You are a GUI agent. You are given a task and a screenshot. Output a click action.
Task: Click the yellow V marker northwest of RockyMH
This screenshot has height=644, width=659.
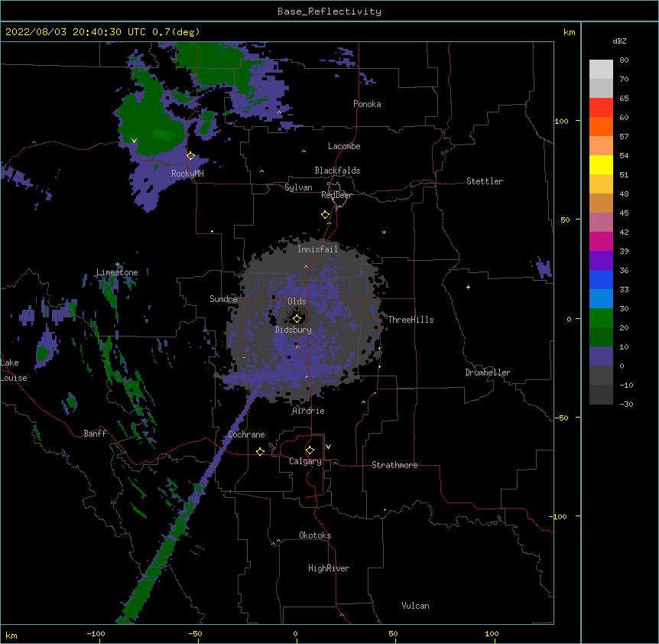click(x=134, y=141)
